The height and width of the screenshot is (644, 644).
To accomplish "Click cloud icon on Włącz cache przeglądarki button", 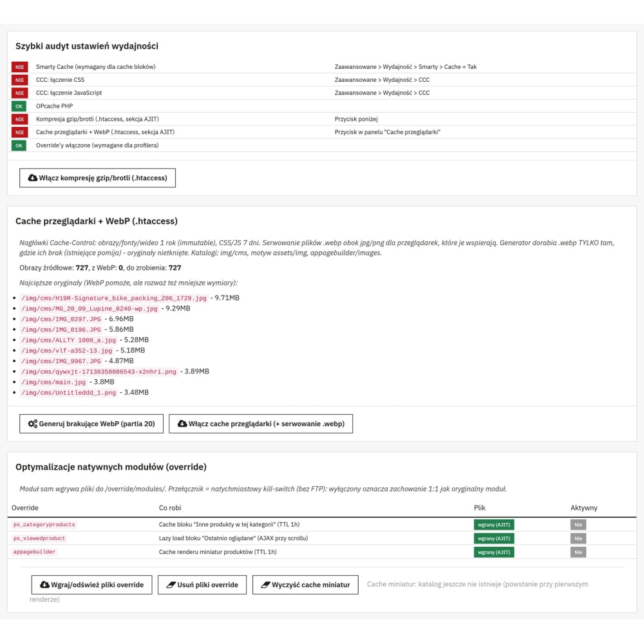I will click(182, 424).
